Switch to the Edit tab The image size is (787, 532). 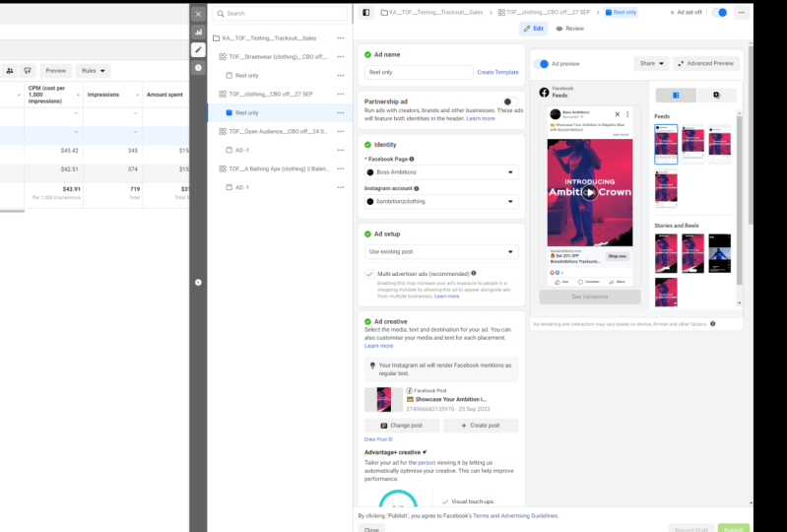(534, 29)
